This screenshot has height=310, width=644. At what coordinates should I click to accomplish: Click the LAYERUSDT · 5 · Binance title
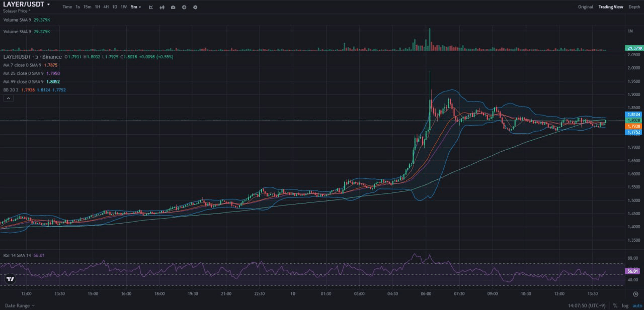[32, 57]
